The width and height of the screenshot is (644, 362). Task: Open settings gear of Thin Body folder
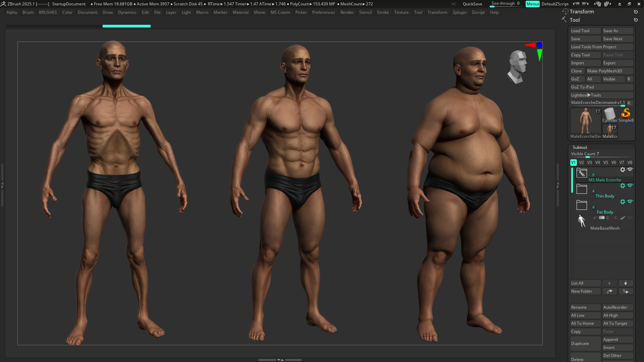point(623,186)
